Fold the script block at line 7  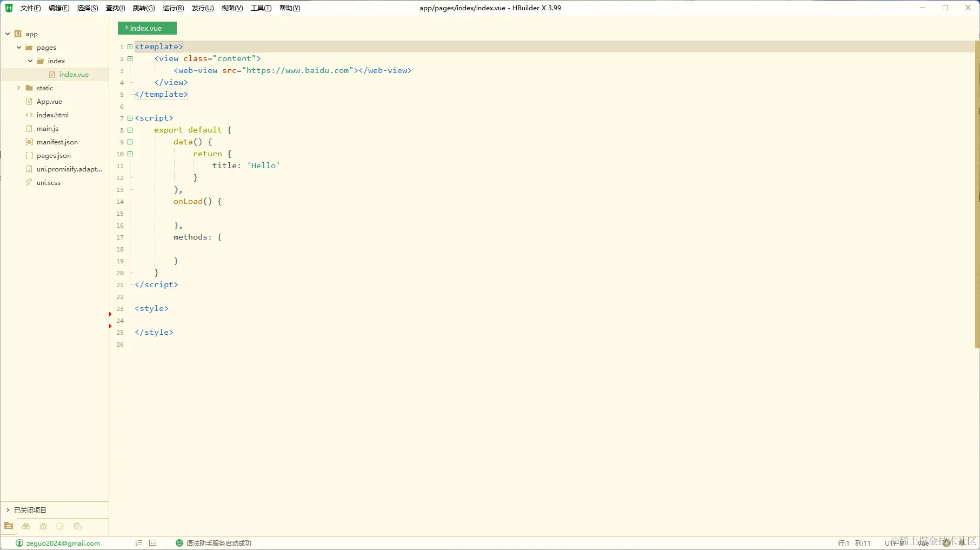[130, 118]
